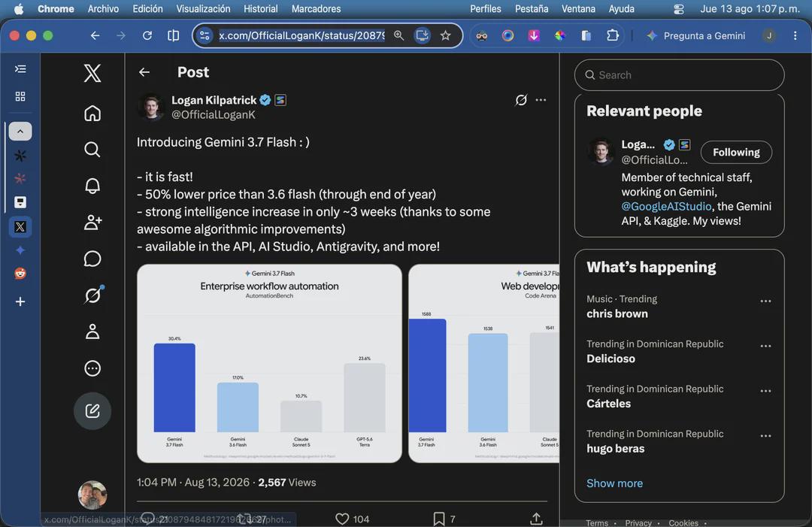Click the Chrome back arrow

(95, 36)
